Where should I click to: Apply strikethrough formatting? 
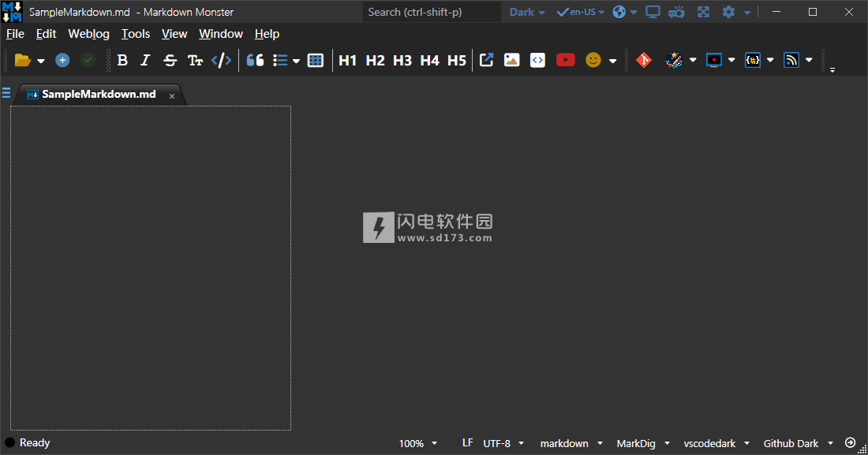(x=170, y=60)
